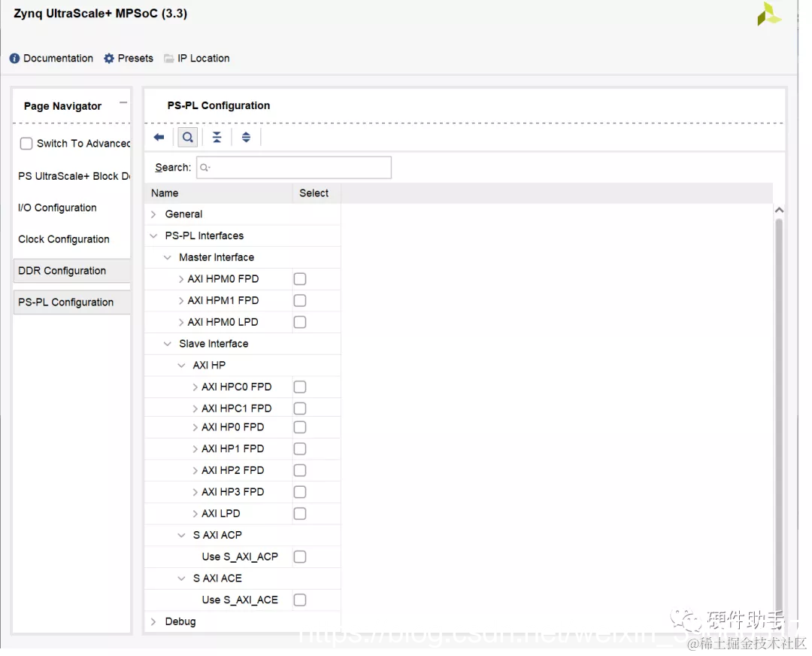Go to I/O Configuration page

(57, 208)
